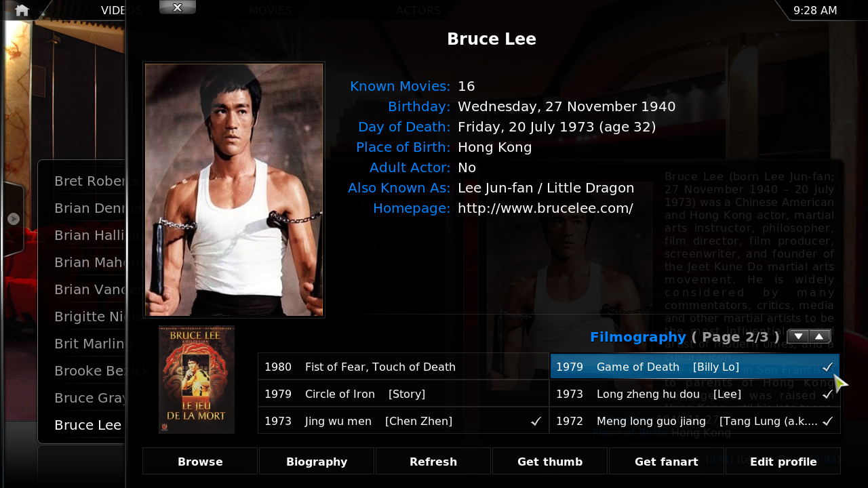This screenshot has width=868, height=488.
Task: Click the Get thumb button
Action: pos(550,462)
